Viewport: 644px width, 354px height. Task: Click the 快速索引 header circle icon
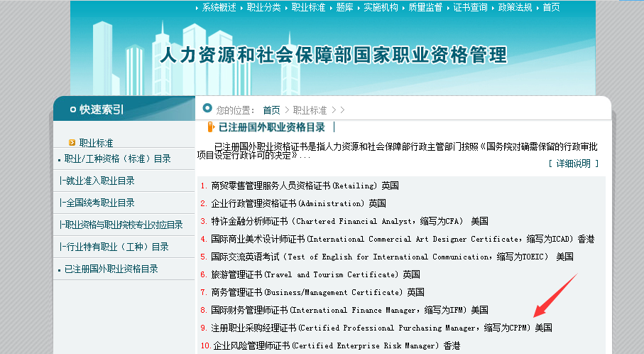click(72, 109)
